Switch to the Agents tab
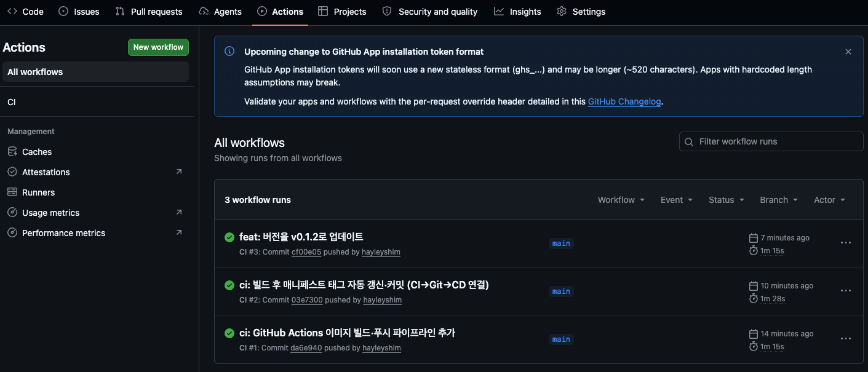Viewport: 868px width, 372px height. pyautogui.click(x=220, y=12)
